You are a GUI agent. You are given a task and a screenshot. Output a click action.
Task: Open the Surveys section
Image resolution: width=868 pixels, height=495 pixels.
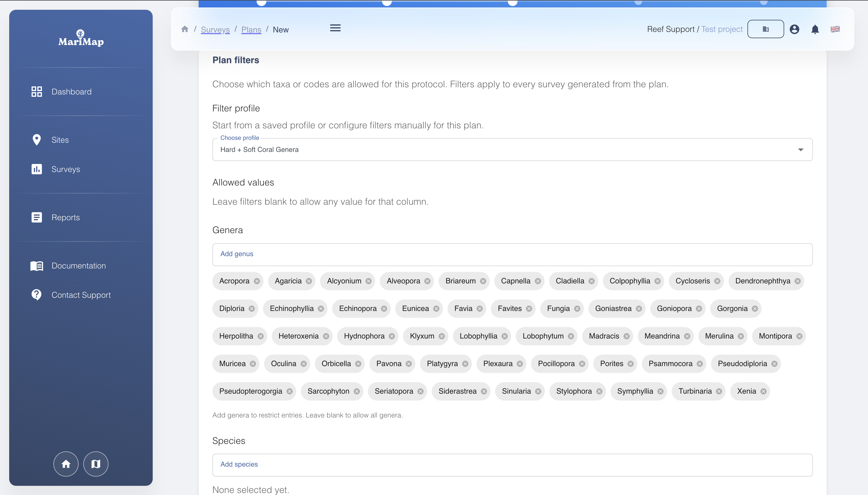click(66, 169)
